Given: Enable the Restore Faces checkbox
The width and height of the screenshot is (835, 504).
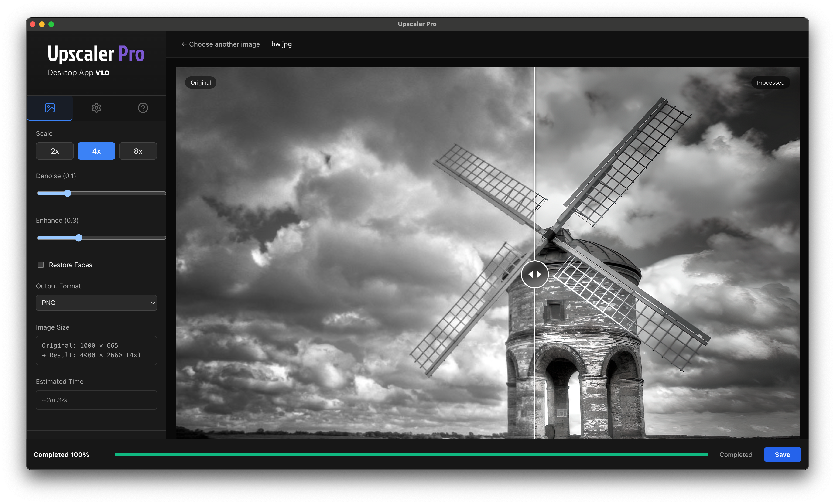Looking at the screenshot, I should point(41,265).
